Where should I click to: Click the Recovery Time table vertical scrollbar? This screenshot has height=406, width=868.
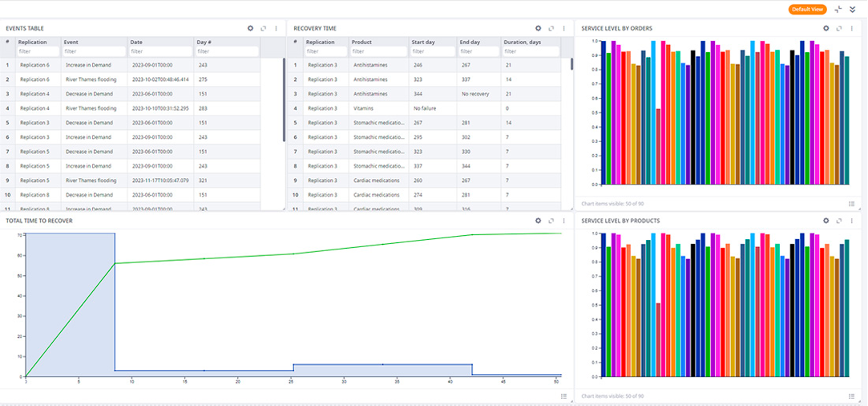coord(571,63)
